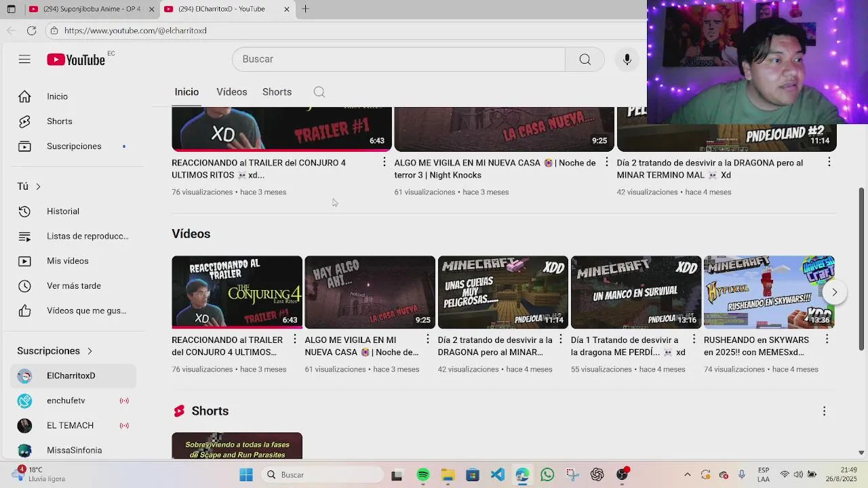Viewport: 868px width, 488px height.
Task: Open Inicio in the sidebar
Action: (73, 96)
